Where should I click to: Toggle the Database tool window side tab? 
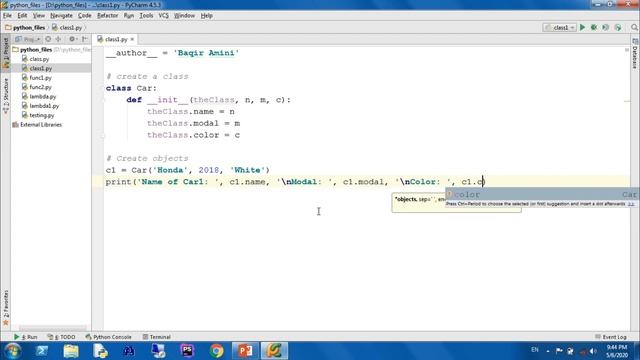tap(635, 54)
